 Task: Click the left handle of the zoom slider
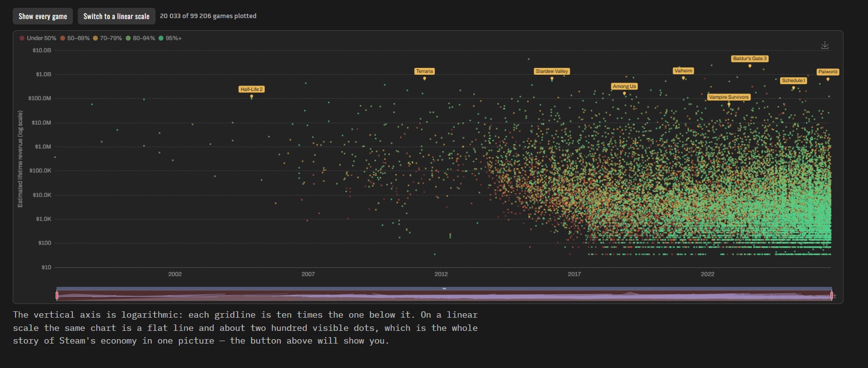coord(57,295)
